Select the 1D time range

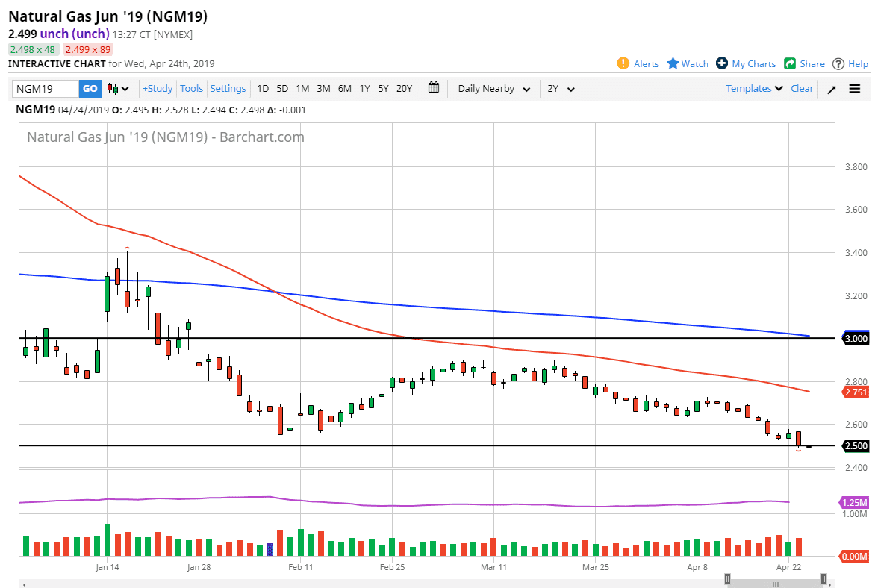(263, 89)
